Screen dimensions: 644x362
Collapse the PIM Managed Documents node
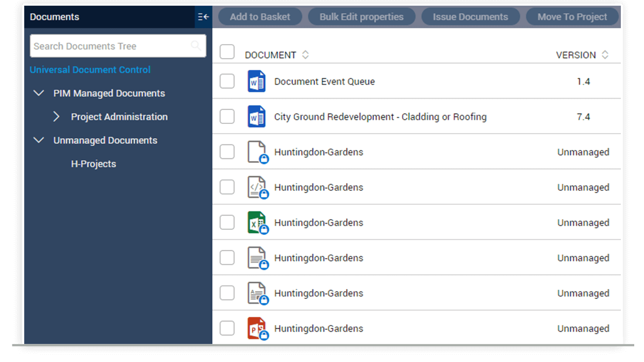click(39, 93)
